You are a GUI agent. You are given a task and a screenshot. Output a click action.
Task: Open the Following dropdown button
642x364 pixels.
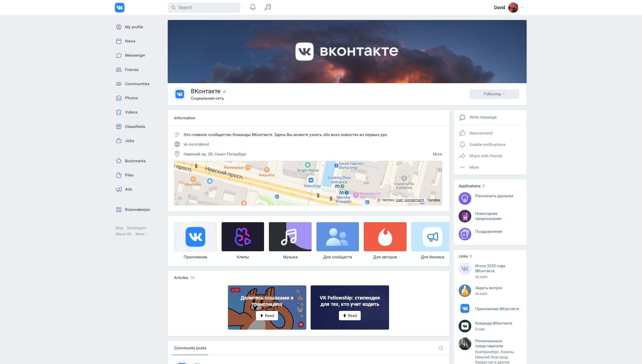point(494,94)
